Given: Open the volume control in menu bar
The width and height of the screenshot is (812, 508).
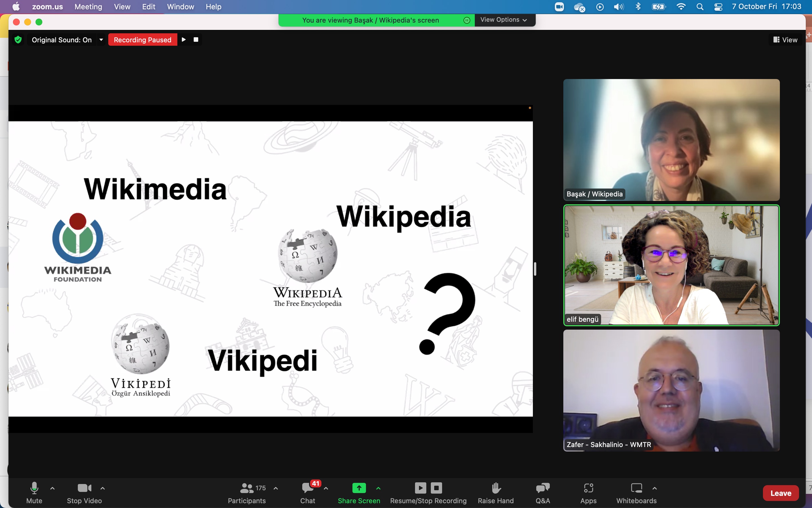Looking at the screenshot, I should coord(619,7).
